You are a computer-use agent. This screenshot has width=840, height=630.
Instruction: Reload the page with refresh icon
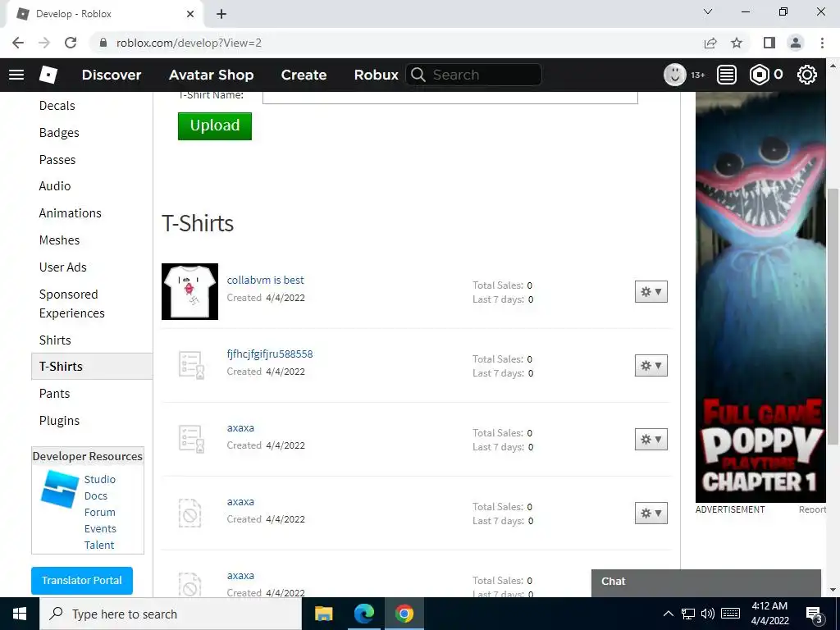point(71,43)
